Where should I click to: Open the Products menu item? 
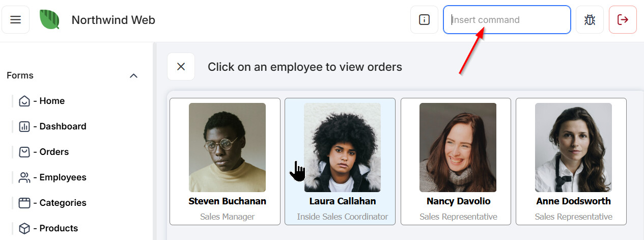[x=59, y=228]
